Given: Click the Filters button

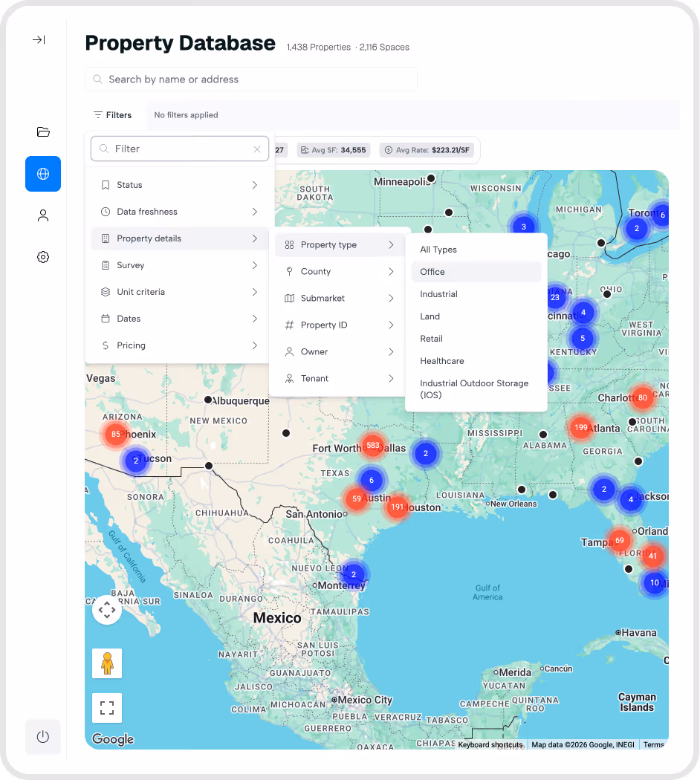Looking at the screenshot, I should 113,115.
